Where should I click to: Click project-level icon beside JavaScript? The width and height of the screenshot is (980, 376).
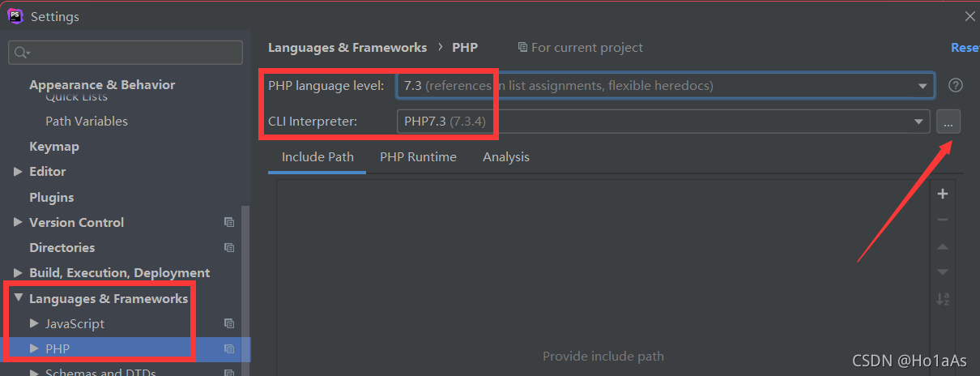coord(229,323)
